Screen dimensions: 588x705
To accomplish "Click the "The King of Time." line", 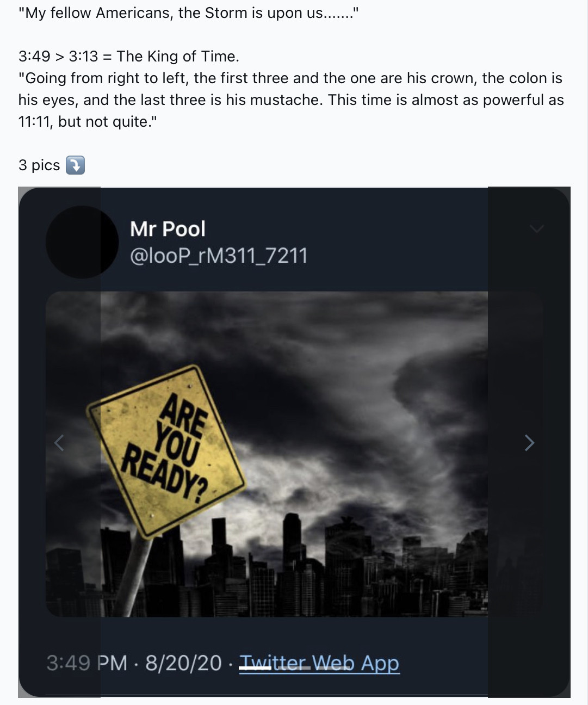I will pyautogui.click(x=177, y=57).
